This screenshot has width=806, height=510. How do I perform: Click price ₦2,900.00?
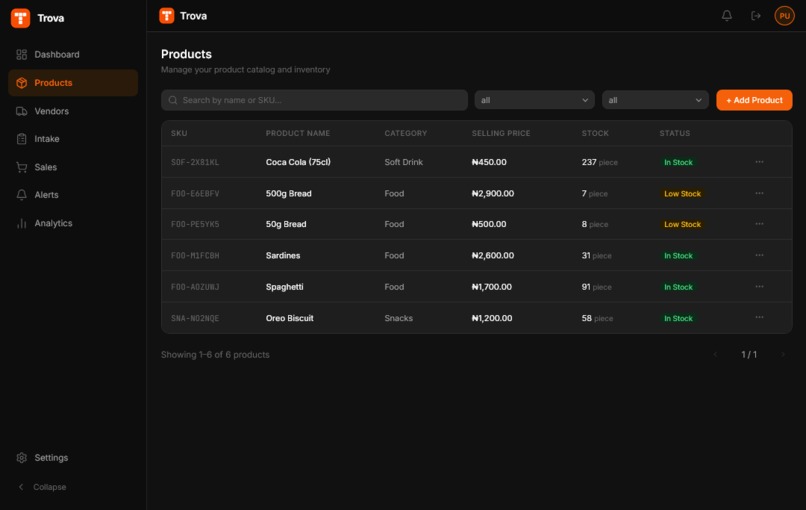[x=493, y=193]
